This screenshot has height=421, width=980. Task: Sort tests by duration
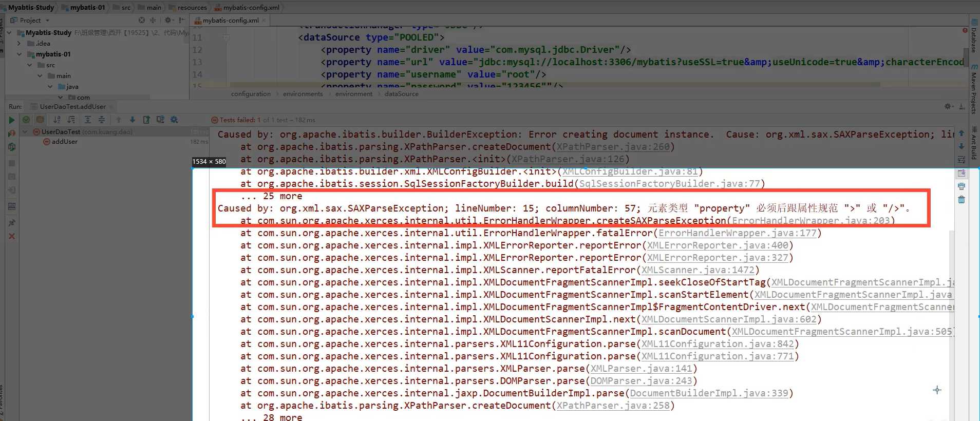71,120
